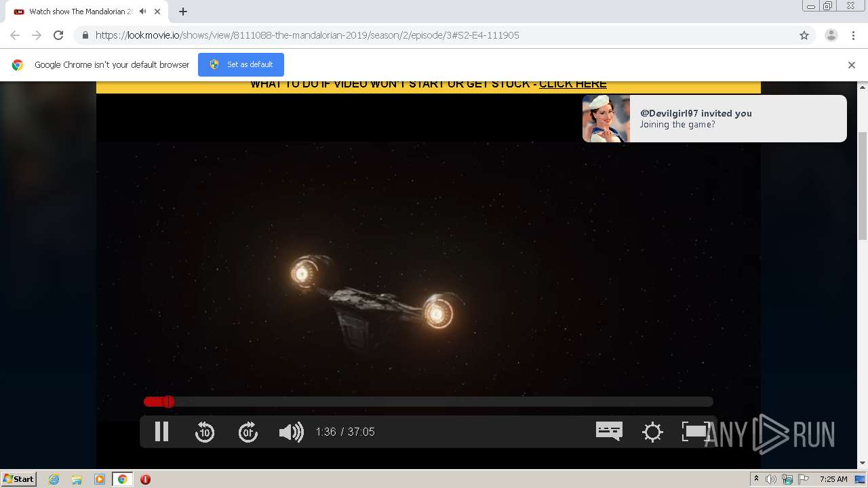Open network tray icon

coord(787,479)
